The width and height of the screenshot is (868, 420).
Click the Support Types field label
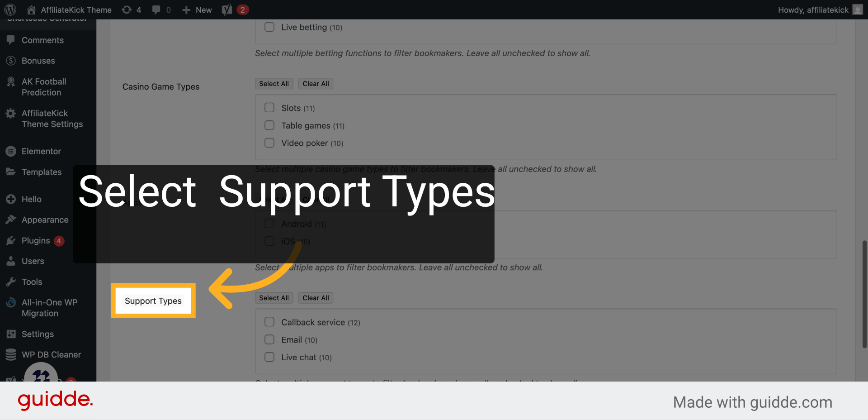click(153, 301)
